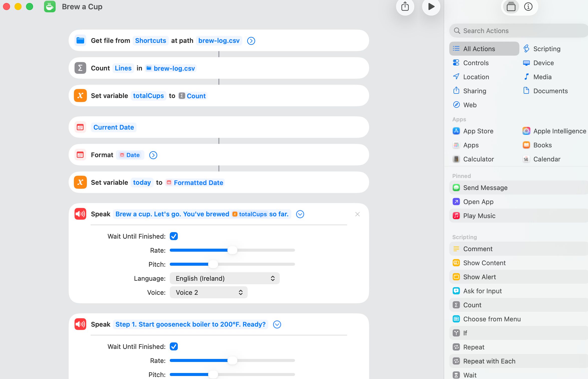Image resolution: width=588 pixels, height=379 pixels.
Task: Edit the Brew a cup spoken text
Action: tap(202, 214)
